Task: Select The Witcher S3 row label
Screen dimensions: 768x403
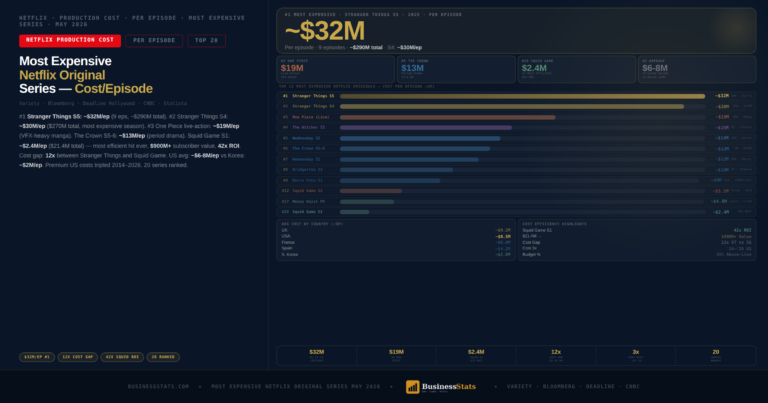Action: pyautogui.click(x=309, y=127)
